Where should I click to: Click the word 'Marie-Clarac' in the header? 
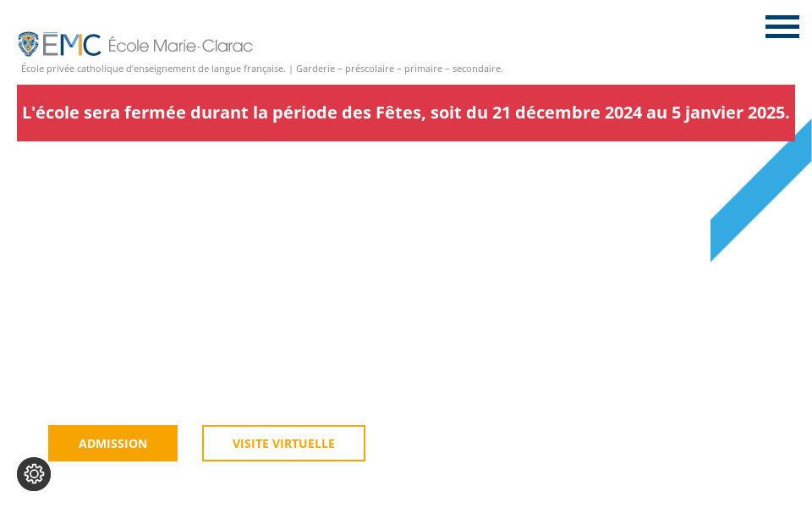coord(202,46)
